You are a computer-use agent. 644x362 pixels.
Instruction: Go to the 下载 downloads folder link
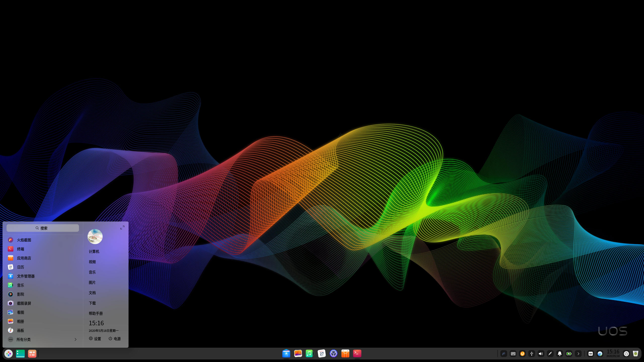pos(92,303)
